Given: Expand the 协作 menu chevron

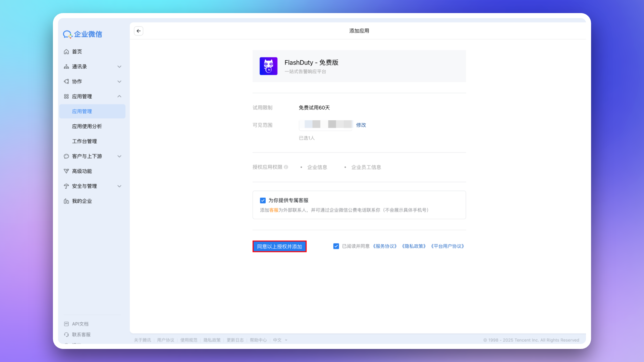Looking at the screenshot, I should 119,81.
